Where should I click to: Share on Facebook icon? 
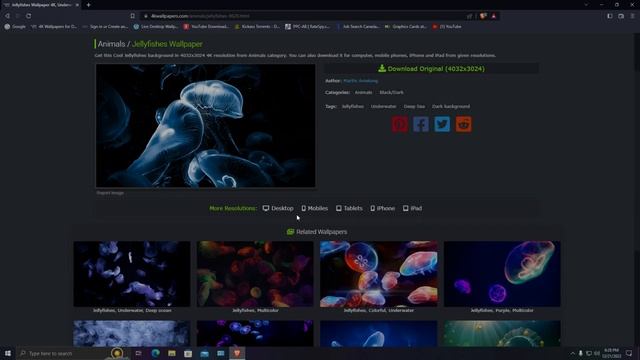[421, 124]
